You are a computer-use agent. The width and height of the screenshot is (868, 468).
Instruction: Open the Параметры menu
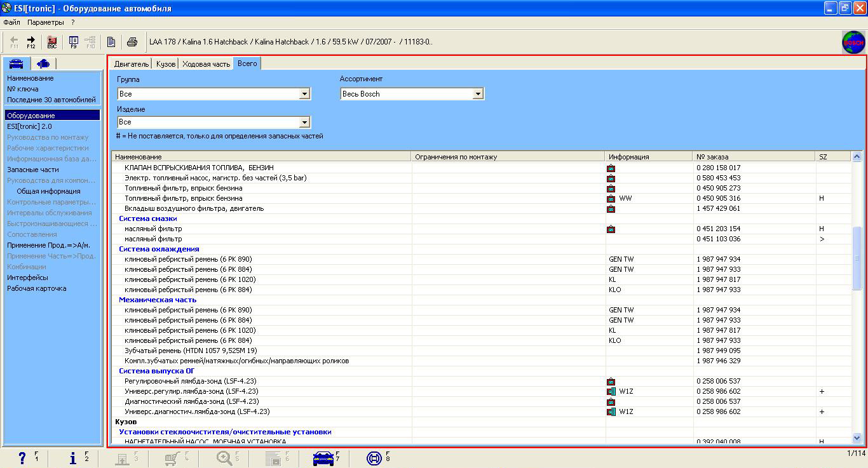point(46,22)
